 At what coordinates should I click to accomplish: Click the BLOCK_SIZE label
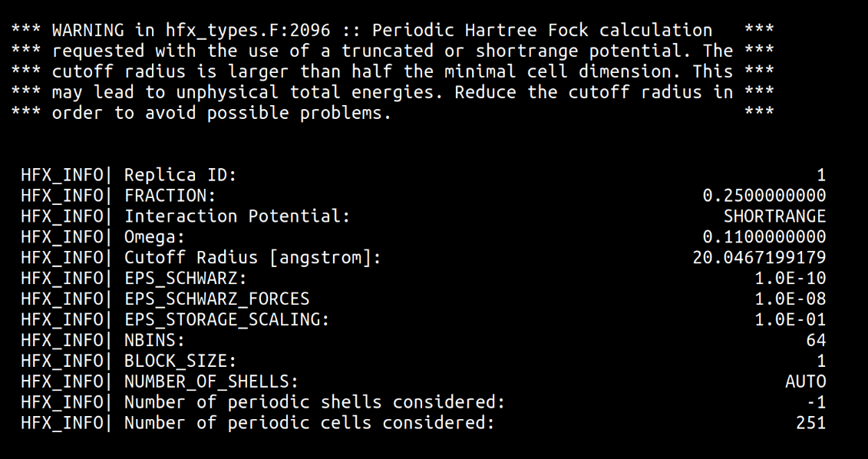(x=180, y=361)
